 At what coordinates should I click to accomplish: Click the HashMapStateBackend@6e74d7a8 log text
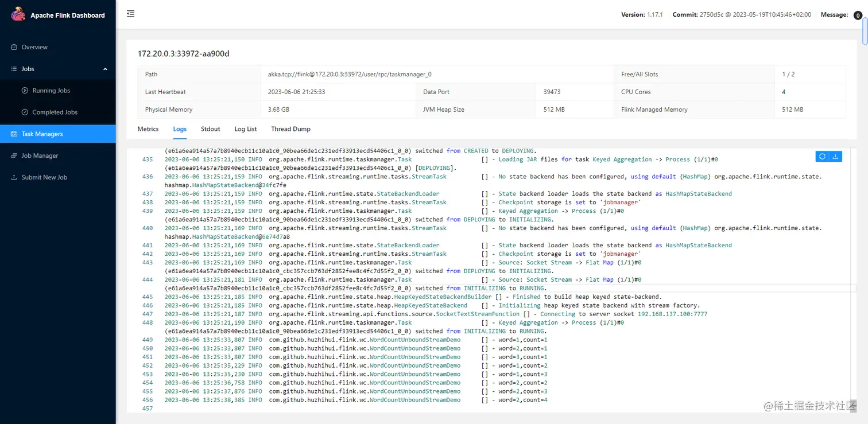click(241, 237)
